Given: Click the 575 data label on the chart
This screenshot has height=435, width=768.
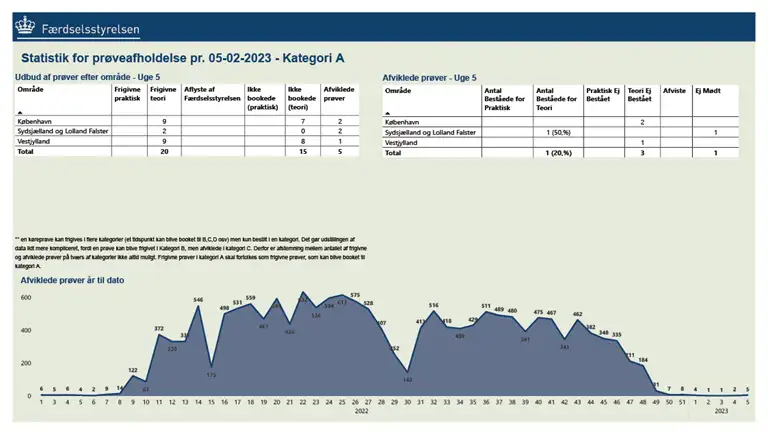Looking at the screenshot, I should pyautogui.click(x=355, y=296).
